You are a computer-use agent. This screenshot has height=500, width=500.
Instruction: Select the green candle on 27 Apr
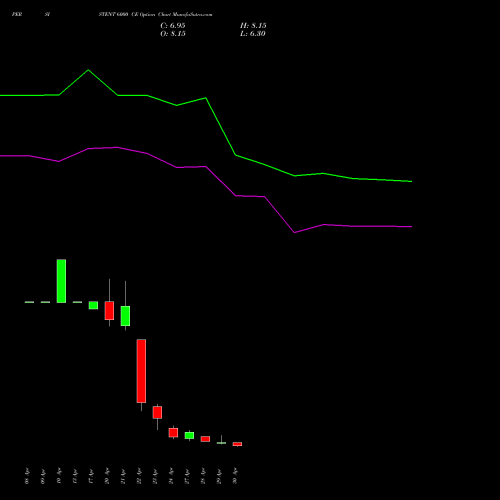click(x=189, y=435)
